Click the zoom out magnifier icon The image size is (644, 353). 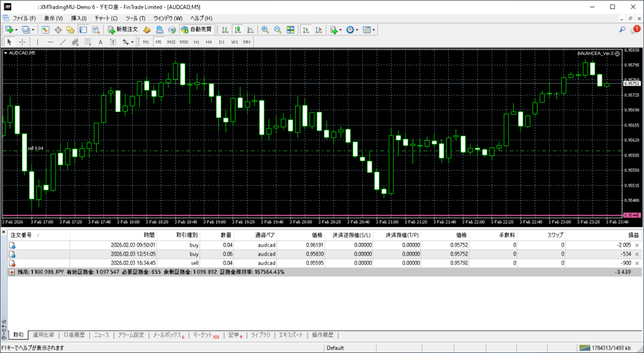pyautogui.click(x=277, y=30)
